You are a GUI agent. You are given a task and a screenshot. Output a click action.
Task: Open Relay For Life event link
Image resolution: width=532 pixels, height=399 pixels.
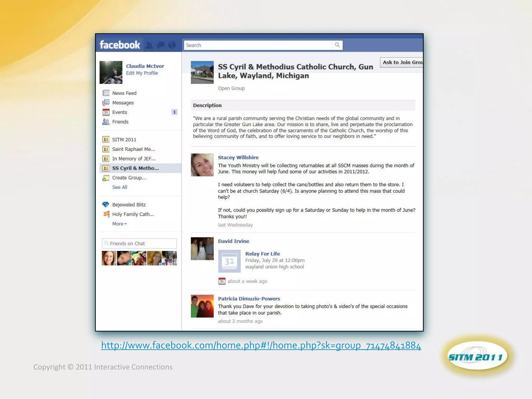(x=263, y=254)
